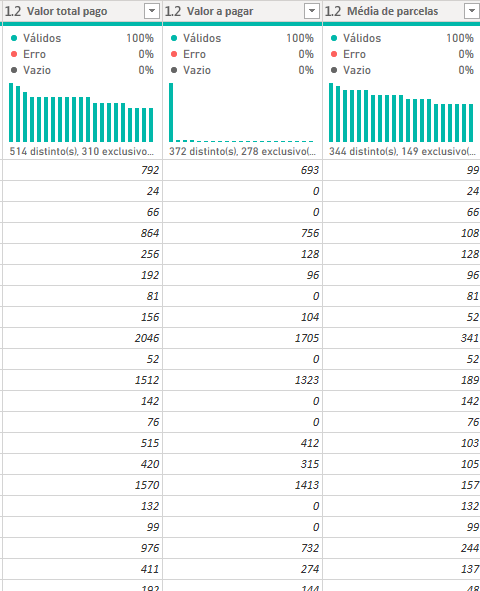This screenshot has width=480, height=591.
Task: Click the 1.2 data type icon of Valor total pago
Action: (x=13, y=11)
